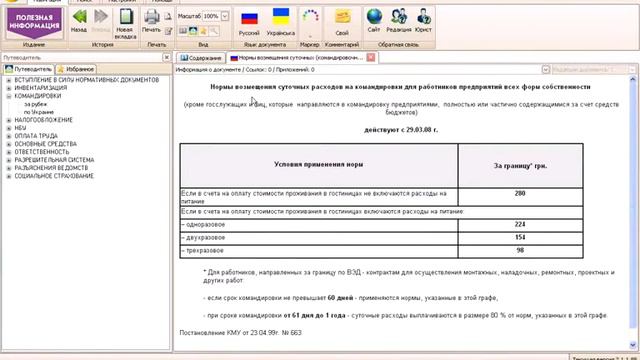Click the search magnifier icon in Вид group

[213, 31]
